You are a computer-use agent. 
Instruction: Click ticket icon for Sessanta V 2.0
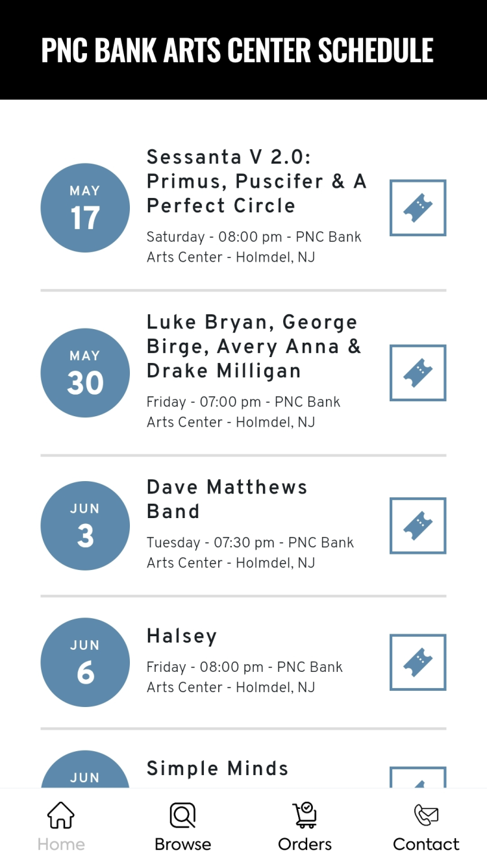click(x=418, y=208)
